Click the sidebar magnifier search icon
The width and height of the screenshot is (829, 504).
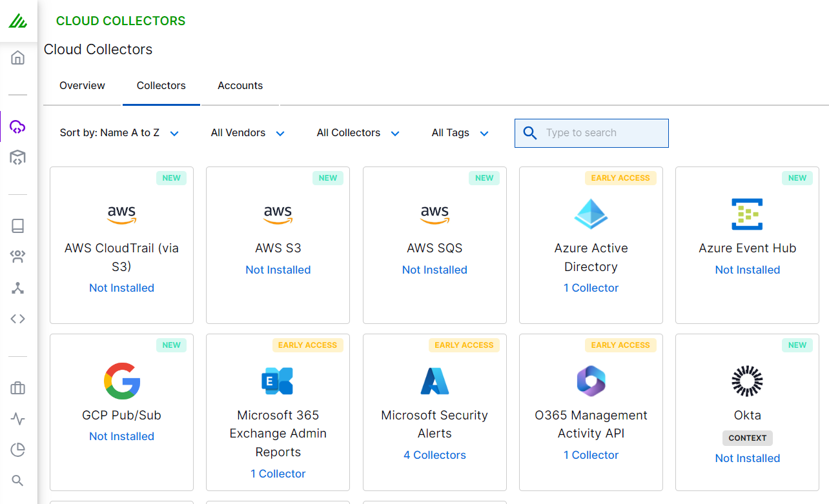tap(18, 480)
